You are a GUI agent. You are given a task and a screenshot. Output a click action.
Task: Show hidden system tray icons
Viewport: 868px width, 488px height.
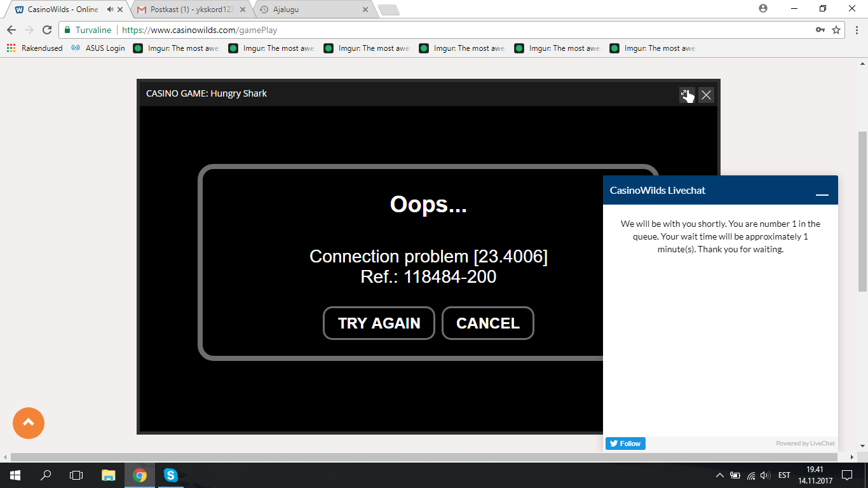point(719,475)
